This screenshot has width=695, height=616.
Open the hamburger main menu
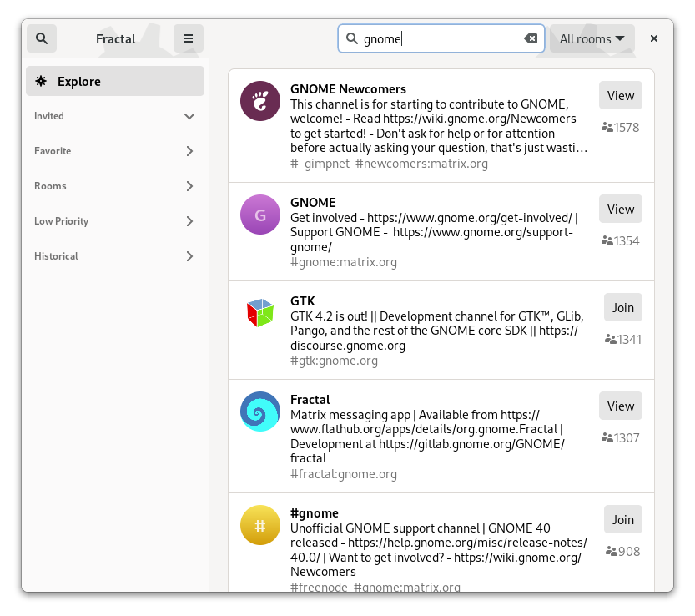(189, 38)
